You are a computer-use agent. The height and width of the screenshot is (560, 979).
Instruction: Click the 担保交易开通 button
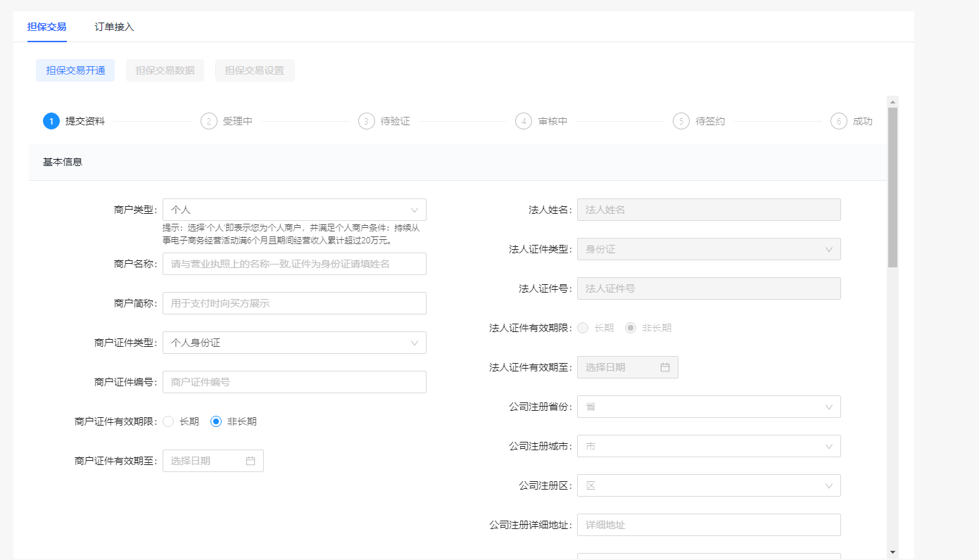click(x=75, y=70)
